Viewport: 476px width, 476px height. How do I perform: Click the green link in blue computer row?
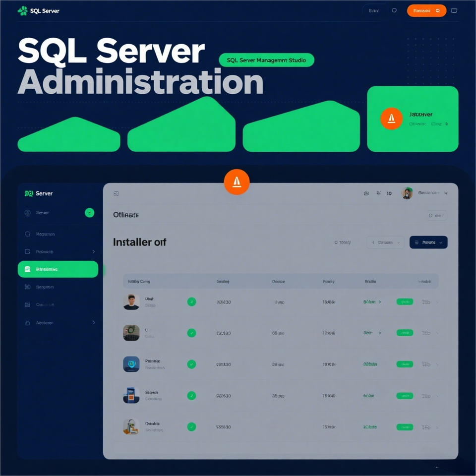(369, 396)
